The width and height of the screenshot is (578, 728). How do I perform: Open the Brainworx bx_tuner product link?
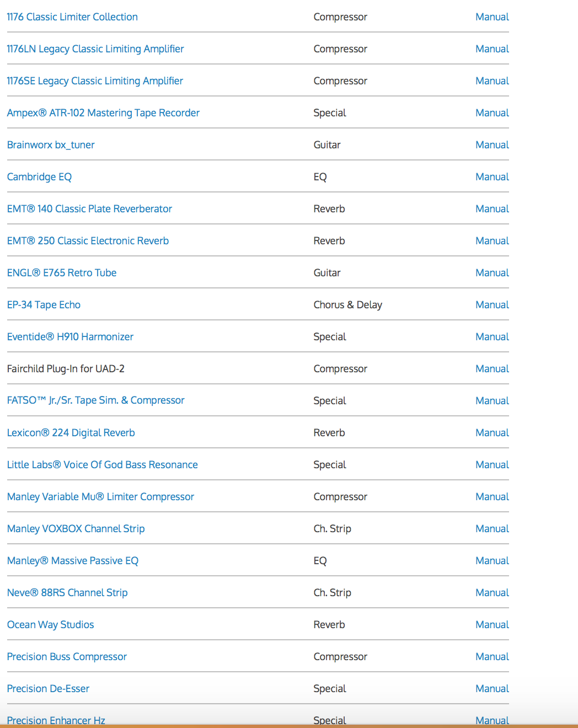(51, 145)
